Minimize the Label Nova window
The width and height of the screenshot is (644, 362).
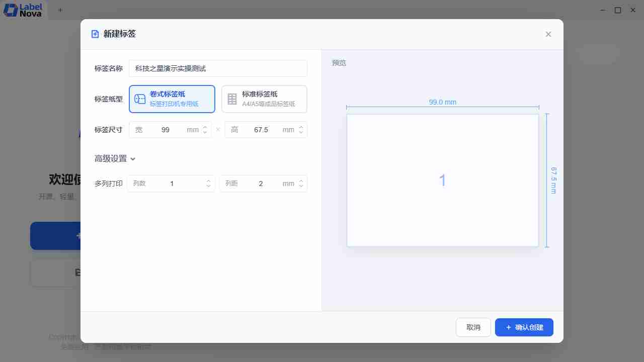tap(602, 10)
